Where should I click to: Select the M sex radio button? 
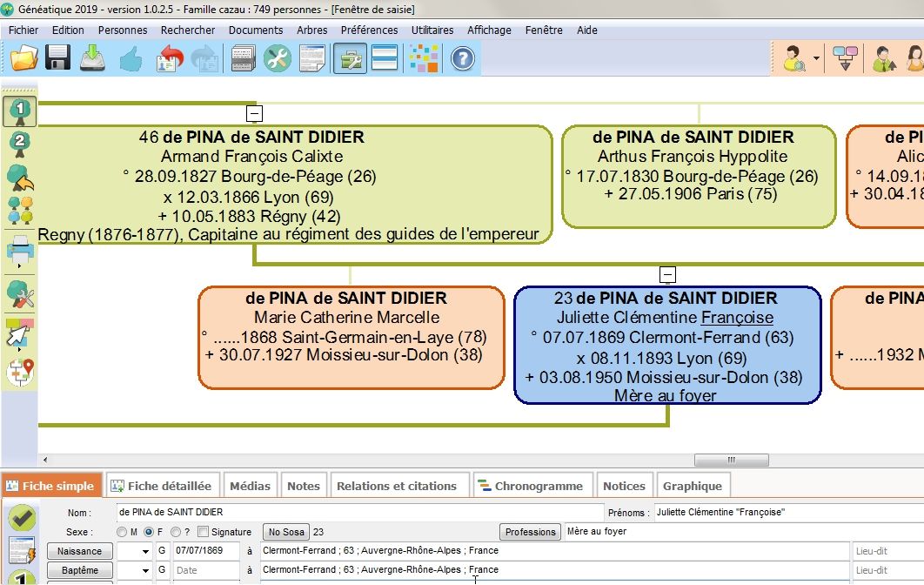coord(122,532)
